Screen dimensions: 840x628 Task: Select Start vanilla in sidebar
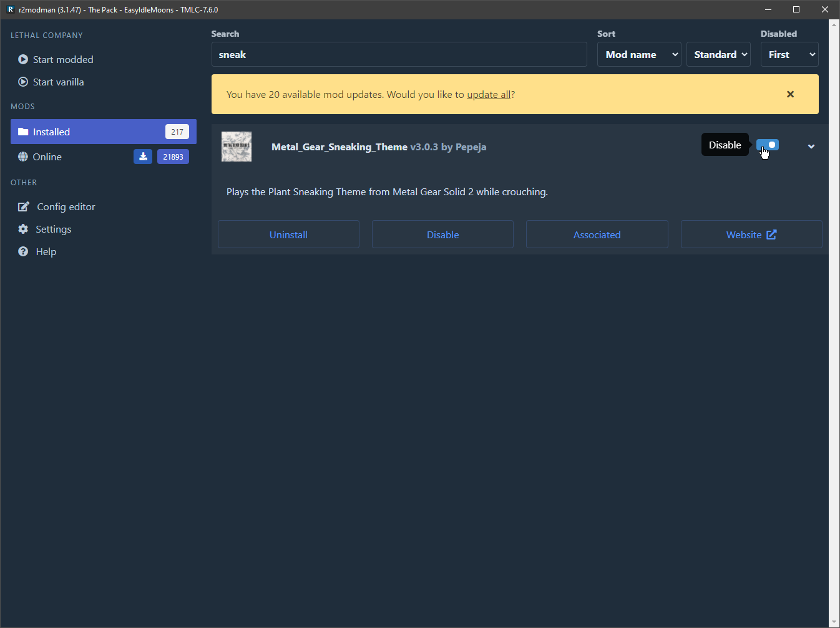coord(104,82)
